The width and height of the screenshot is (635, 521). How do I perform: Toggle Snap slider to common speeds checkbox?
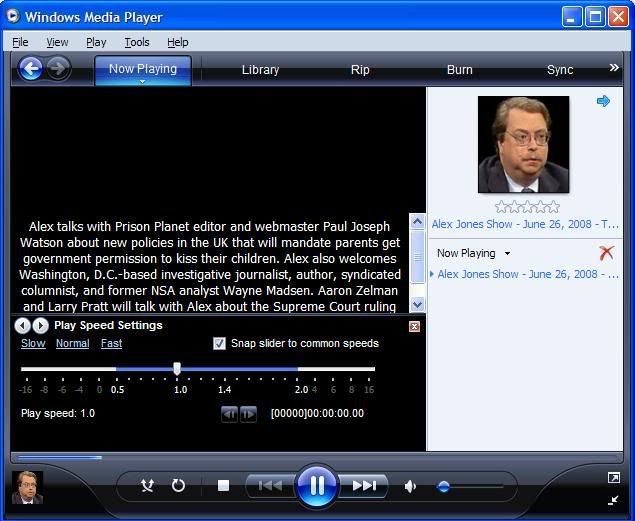(219, 344)
